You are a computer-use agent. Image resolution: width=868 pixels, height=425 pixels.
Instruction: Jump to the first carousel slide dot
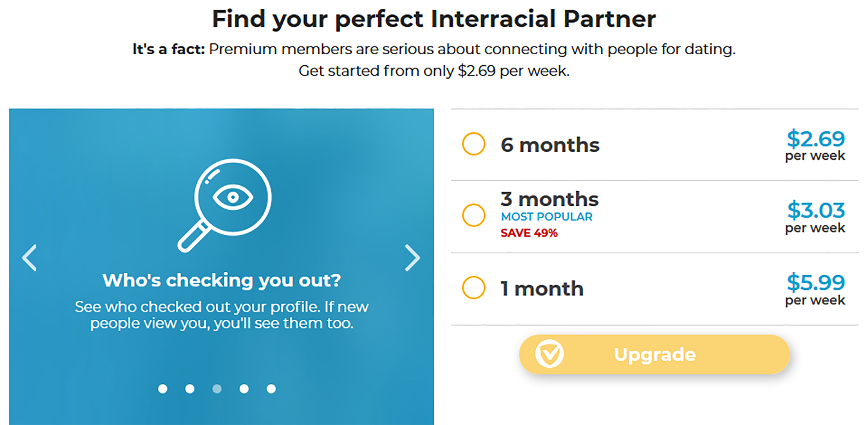click(163, 389)
